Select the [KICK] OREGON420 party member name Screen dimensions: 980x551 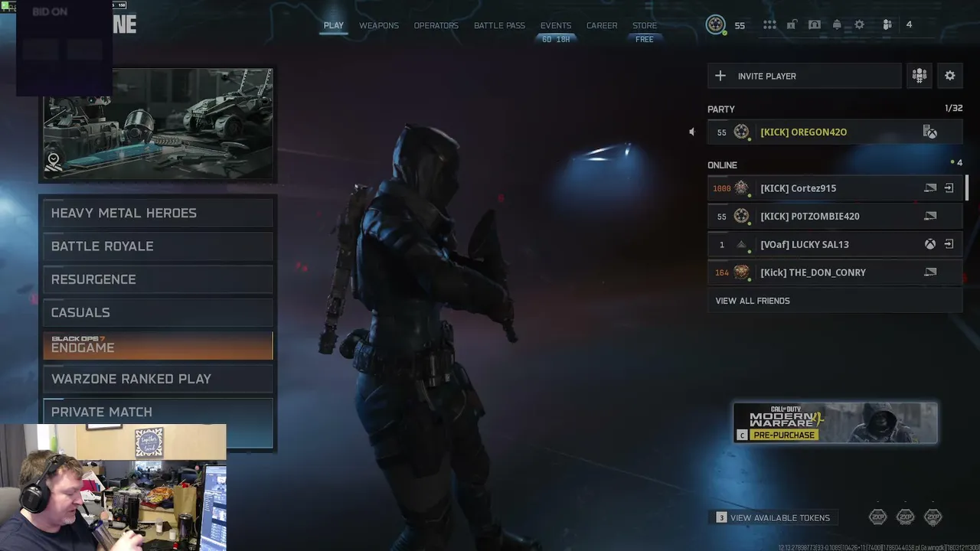(x=803, y=132)
